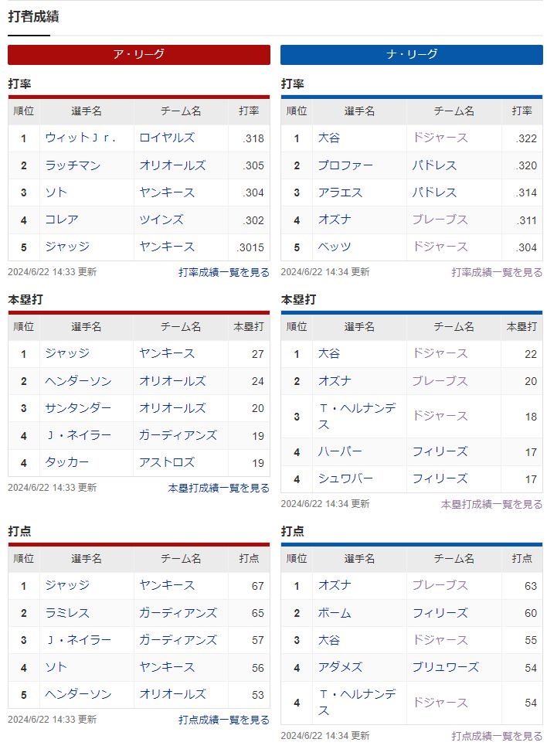Open AL 本塁打成績一覧を見る link
This screenshot has height=756, width=547.
pyautogui.click(x=219, y=488)
